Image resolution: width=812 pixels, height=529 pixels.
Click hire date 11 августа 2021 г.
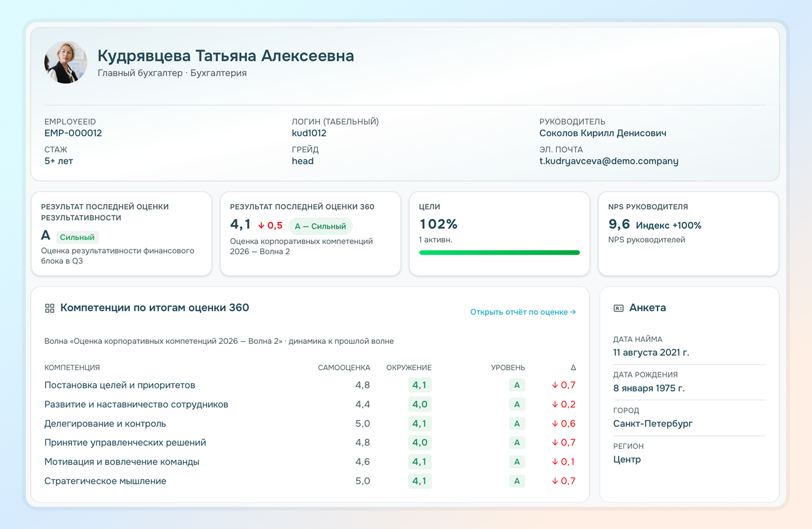pyautogui.click(x=651, y=353)
